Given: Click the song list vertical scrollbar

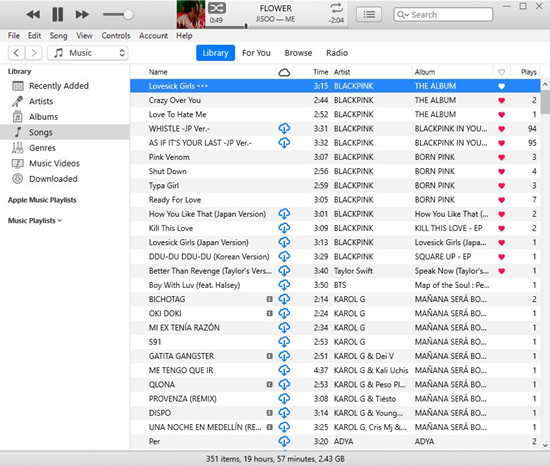Looking at the screenshot, I should [545, 102].
